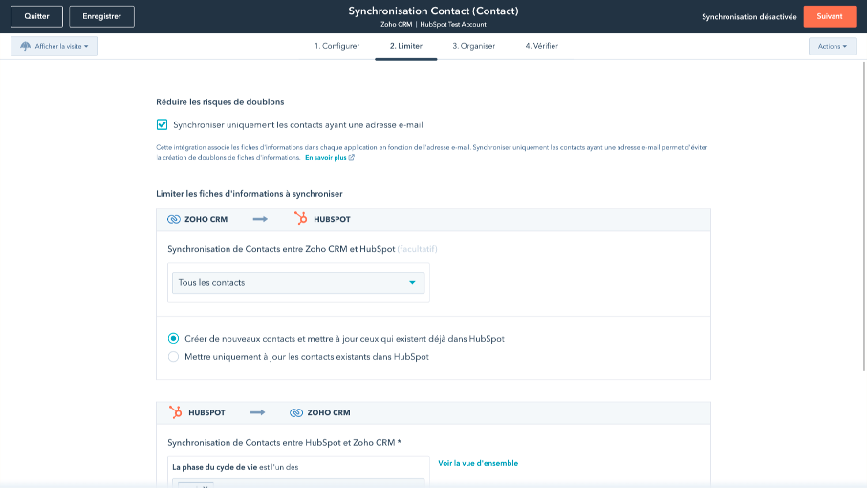Click arrow between Zoho CRM and HubSpot
Screen dimensions: 868x488
pos(260,219)
